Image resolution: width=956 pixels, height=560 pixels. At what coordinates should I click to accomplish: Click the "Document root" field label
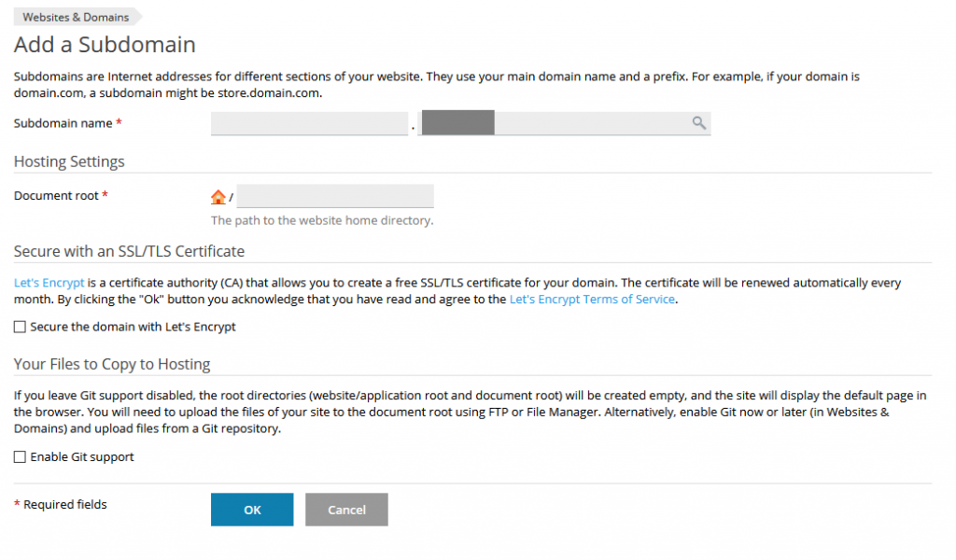56,196
